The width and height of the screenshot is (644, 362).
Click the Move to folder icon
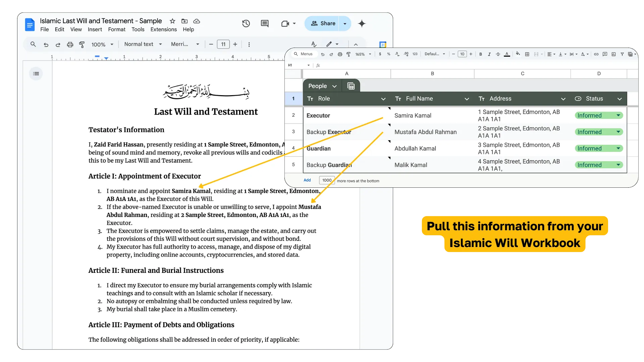(x=184, y=21)
